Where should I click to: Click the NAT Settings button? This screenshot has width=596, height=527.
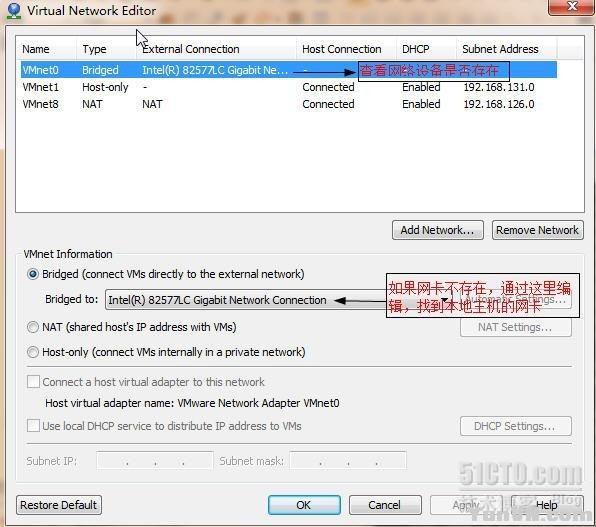pos(515,327)
